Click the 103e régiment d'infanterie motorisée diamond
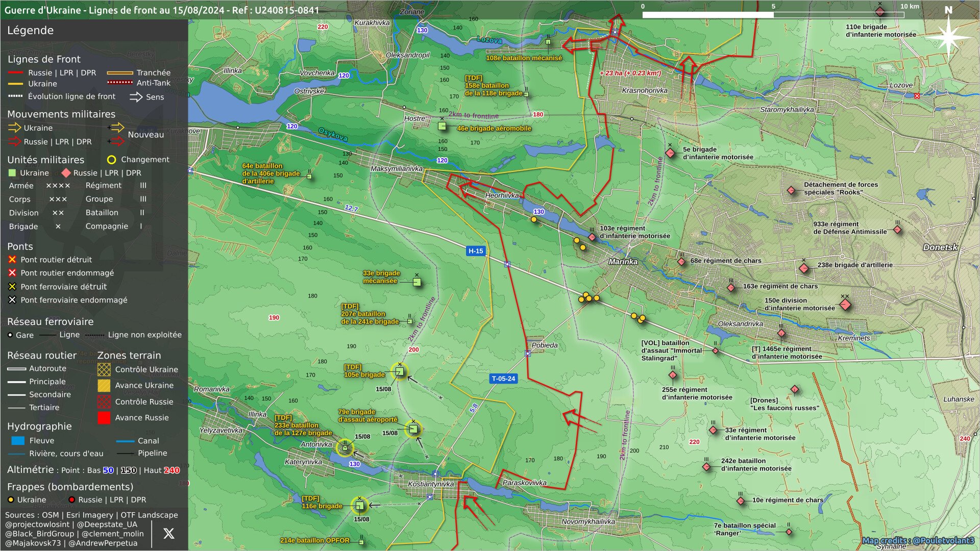This screenshot has height=551, width=980. pyautogui.click(x=592, y=237)
